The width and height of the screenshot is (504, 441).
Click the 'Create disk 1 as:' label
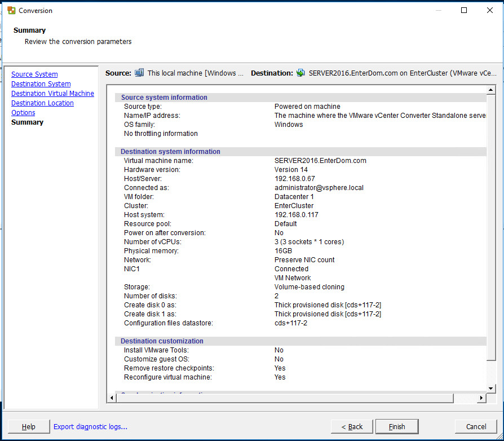click(x=150, y=314)
